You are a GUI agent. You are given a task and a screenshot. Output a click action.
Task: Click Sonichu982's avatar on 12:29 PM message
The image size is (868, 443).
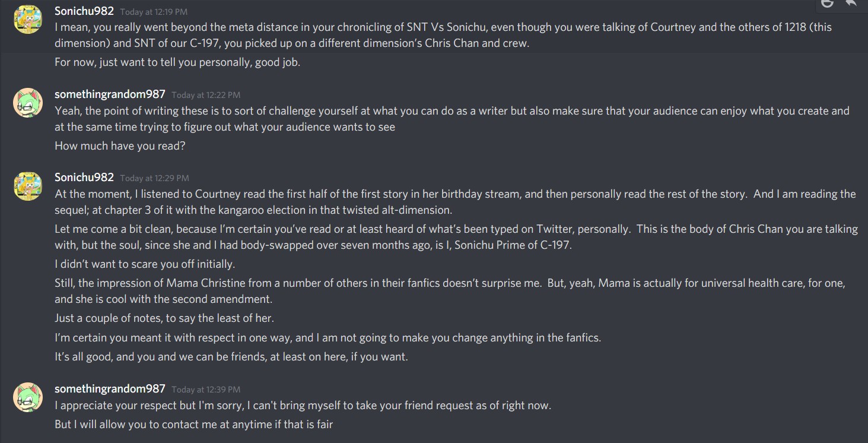28,186
